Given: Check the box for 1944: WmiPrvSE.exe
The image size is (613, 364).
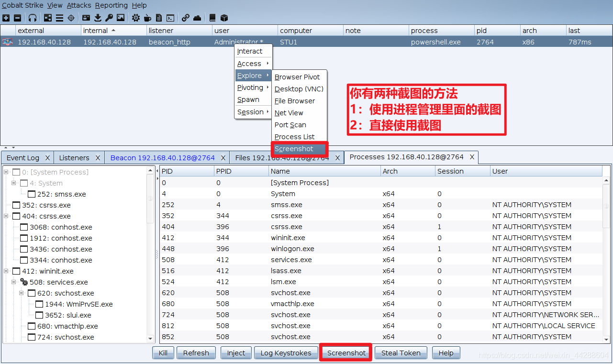Looking at the screenshot, I should [x=39, y=304].
